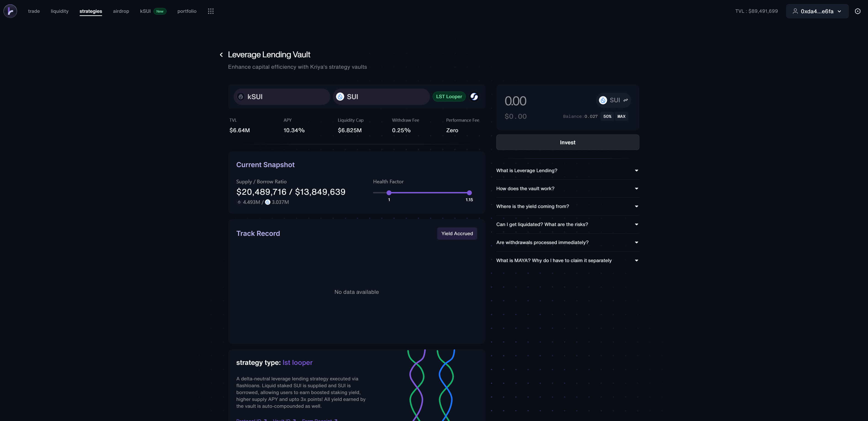868x421 pixels.
Task: Expand 'What is MAYA?' question
Action: [x=567, y=260]
